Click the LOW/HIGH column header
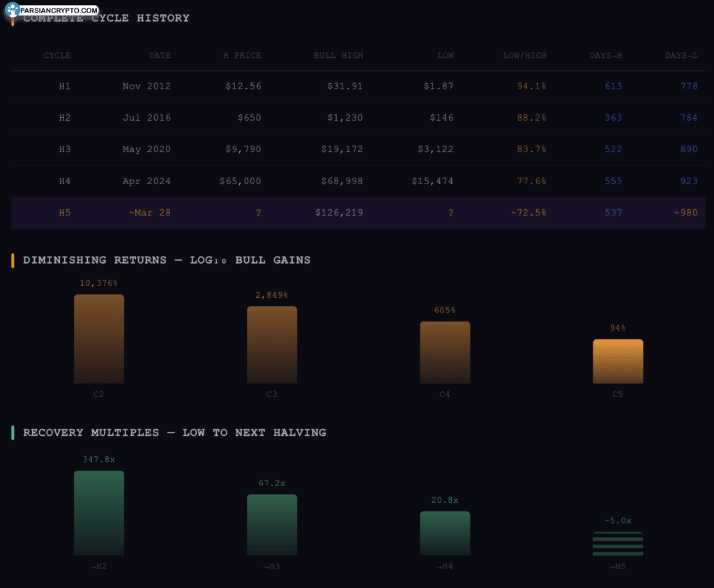 click(x=524, y=55)
